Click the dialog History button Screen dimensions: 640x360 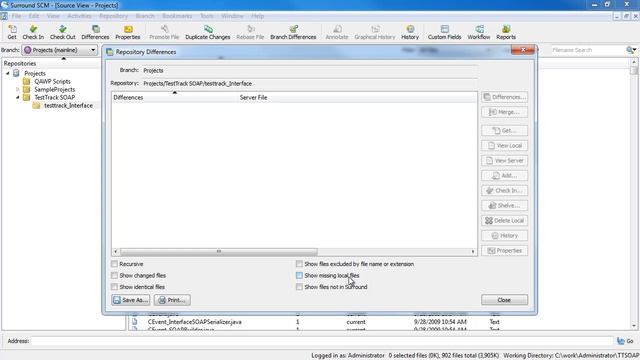tap(504, 236)
